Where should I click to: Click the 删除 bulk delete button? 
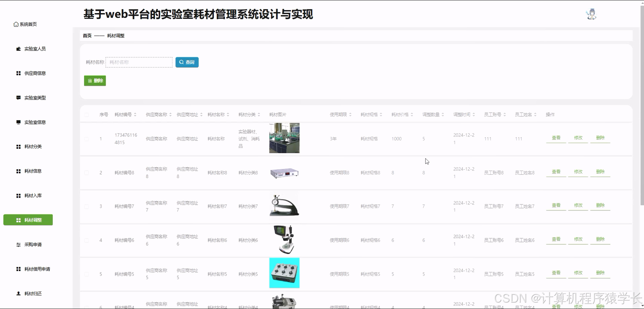coord(95,80)
